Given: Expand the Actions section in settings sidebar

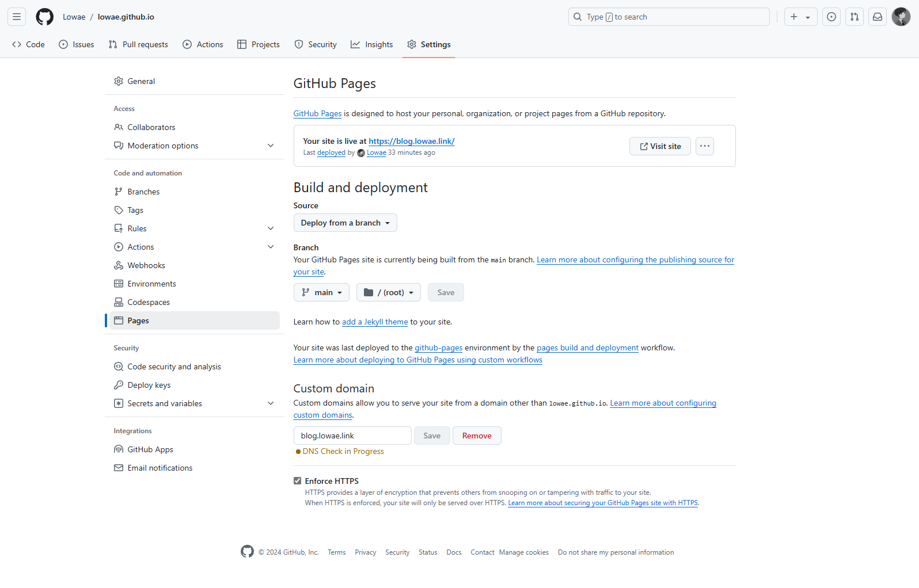Looking at the screenshot, I should point(271,247).
